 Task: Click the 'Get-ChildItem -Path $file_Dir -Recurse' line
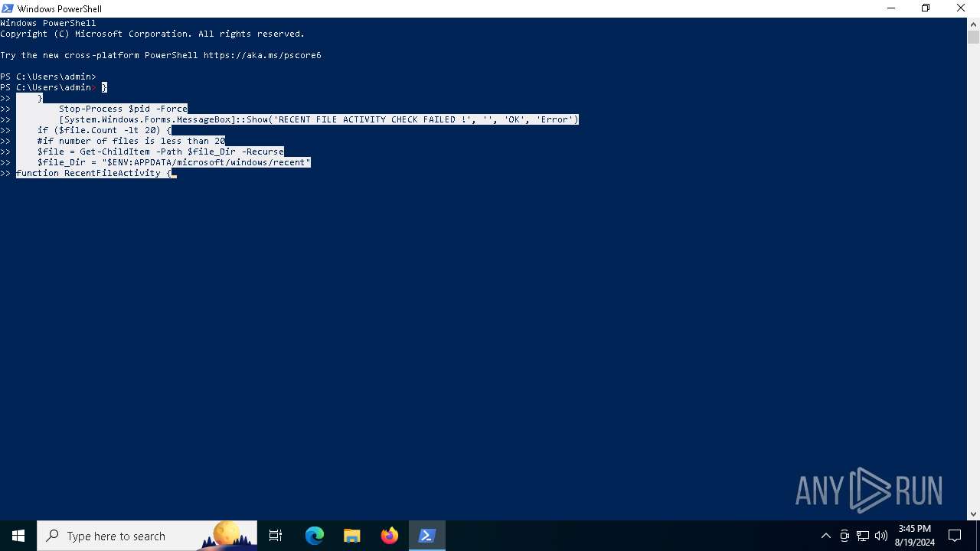click(161, 152)
